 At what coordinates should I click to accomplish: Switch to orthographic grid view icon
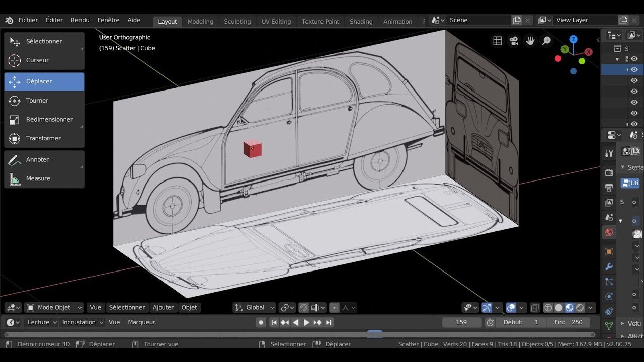coord(498,41)
